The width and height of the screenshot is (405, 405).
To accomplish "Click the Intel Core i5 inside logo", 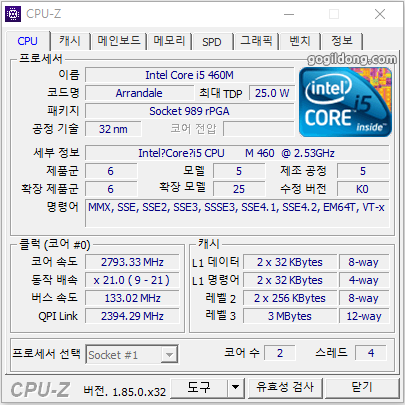I will tap(345, 102).
